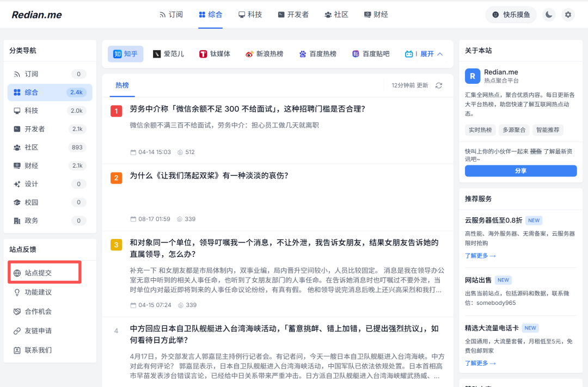Click date 04-14 15:03
The width and height of the screenshot is (588, 387).
click(150, 152)
